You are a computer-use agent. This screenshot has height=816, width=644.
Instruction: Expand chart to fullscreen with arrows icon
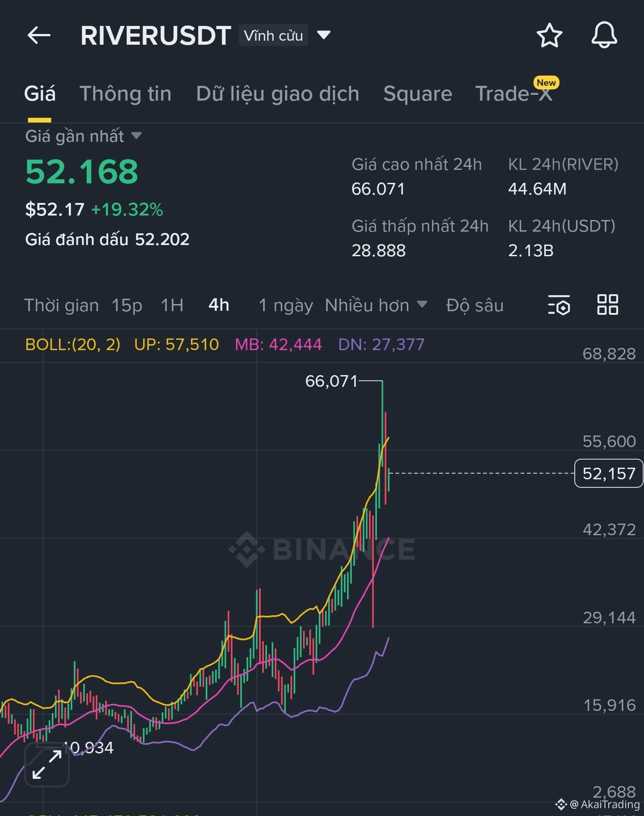(47, 765)
